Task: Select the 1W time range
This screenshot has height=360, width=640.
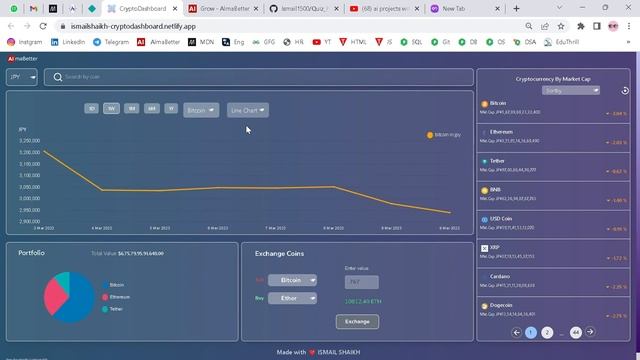Action: point(111,108)
